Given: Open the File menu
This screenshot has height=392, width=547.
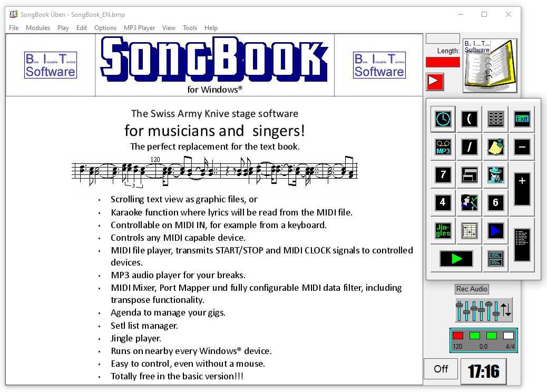Looking at the screenshot, I should tap(14, 27).
